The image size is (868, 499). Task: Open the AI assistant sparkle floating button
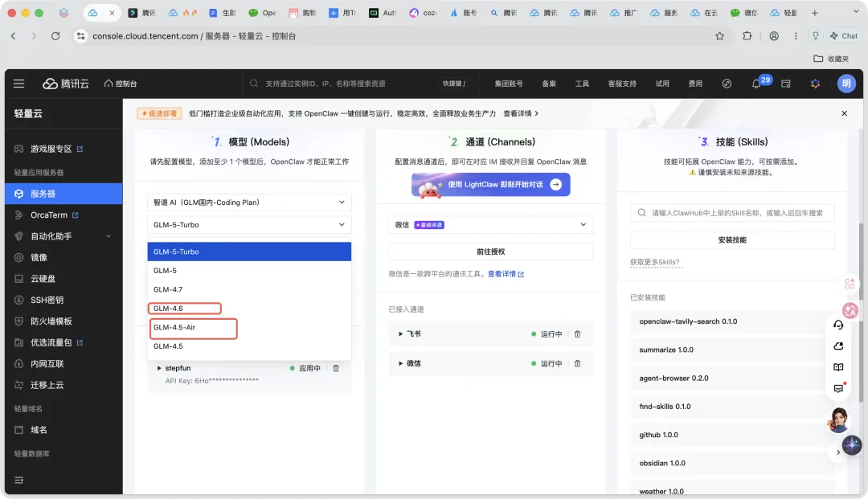point(852,445)
